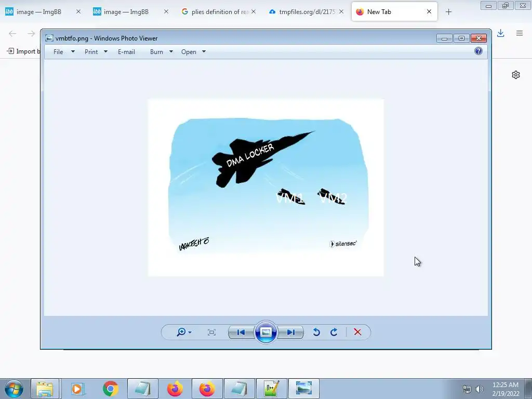Close the tmpfiles.org tab
This screenshot has width=532, height=399.
tap(341, 11)
